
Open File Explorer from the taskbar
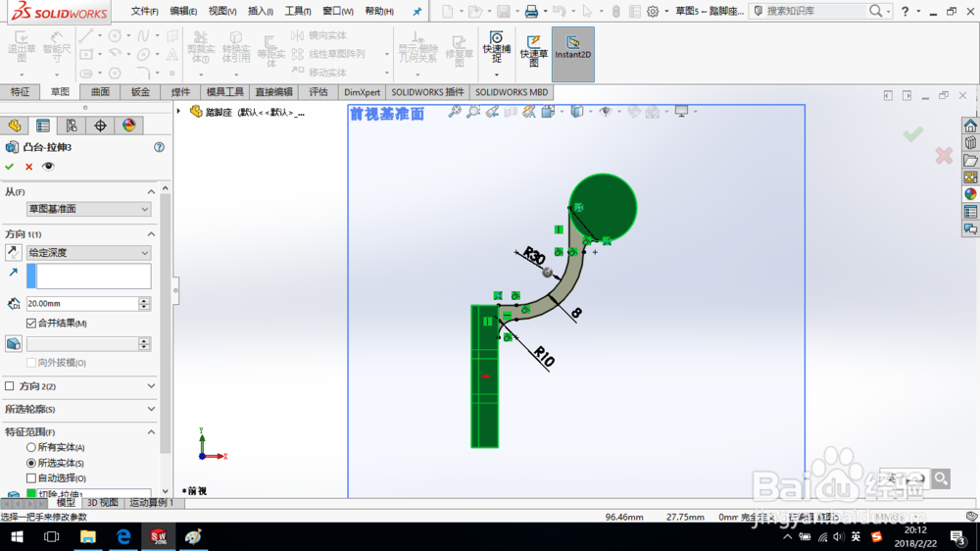pyautogui.click(x=87, y=536)
